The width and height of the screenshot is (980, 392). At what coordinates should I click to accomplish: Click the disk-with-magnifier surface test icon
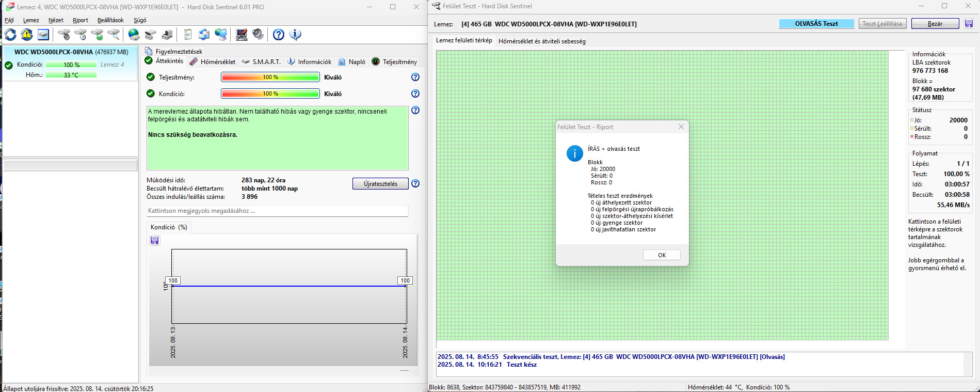114,35
